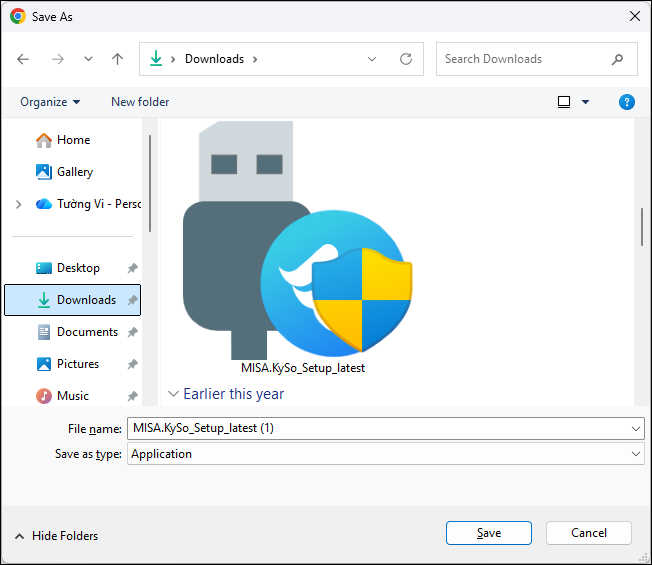Click the pin icon next to Desktop
Screen dimensions: 652x565
[x=132, y=268]
